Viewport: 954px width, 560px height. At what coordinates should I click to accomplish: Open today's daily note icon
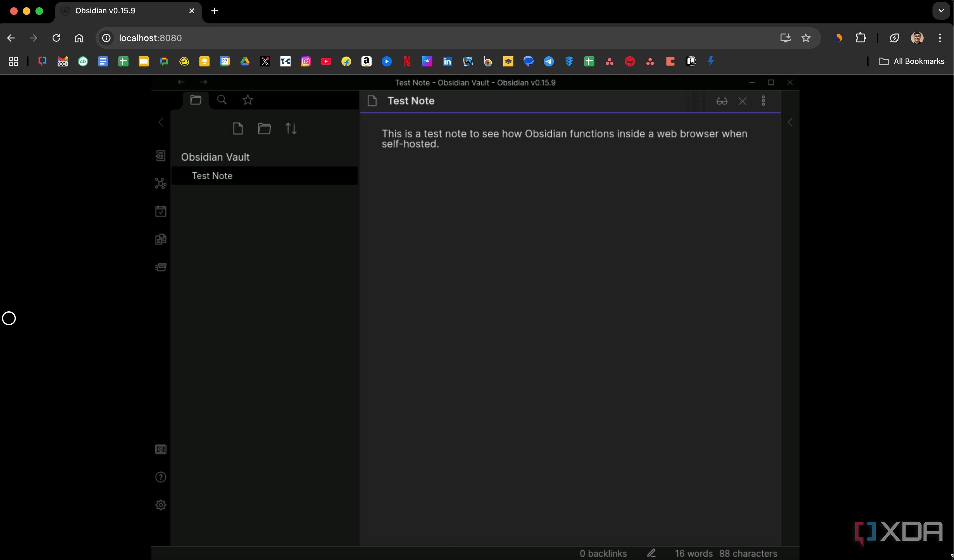coord(160,211)
